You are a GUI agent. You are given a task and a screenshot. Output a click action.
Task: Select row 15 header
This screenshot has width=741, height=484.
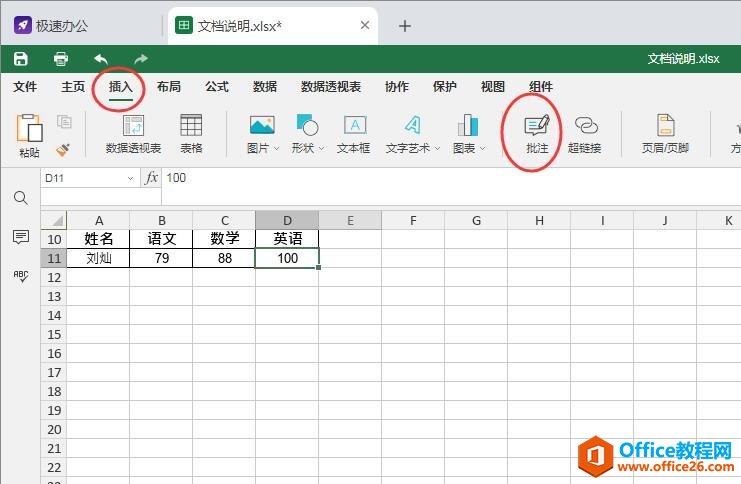point(54,335)
